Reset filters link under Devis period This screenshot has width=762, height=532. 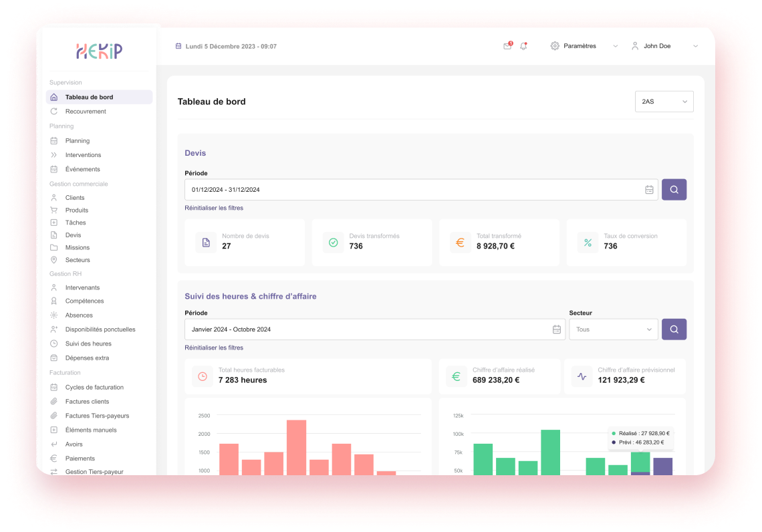[214, 208]
